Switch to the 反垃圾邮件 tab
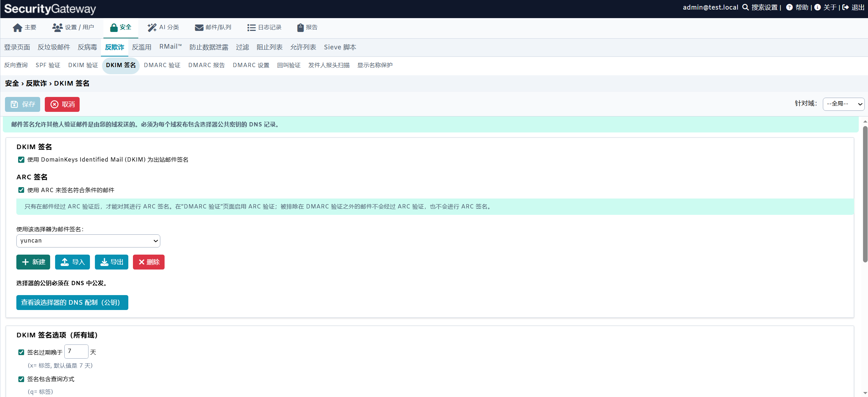Screen dimensions: 868x397 coord(54,47)
